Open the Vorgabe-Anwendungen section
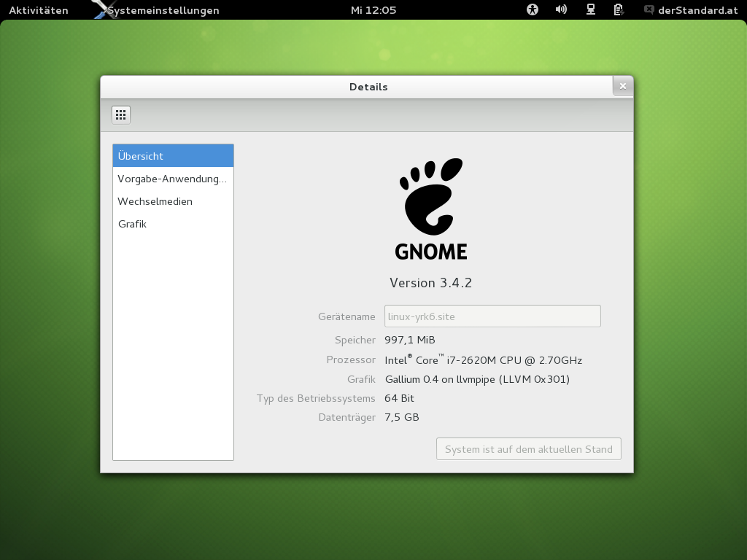The image size is (747, 560). pos(173,178)
